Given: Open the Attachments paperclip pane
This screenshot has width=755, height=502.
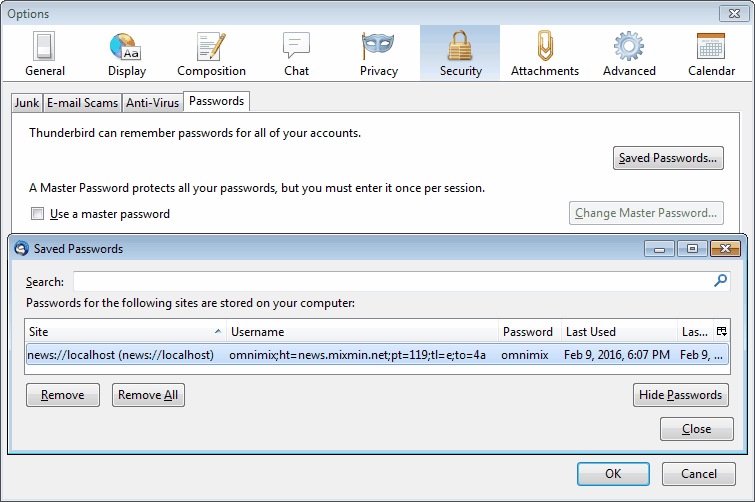Looking at the screenshot, I should click(x=545, y=53).
